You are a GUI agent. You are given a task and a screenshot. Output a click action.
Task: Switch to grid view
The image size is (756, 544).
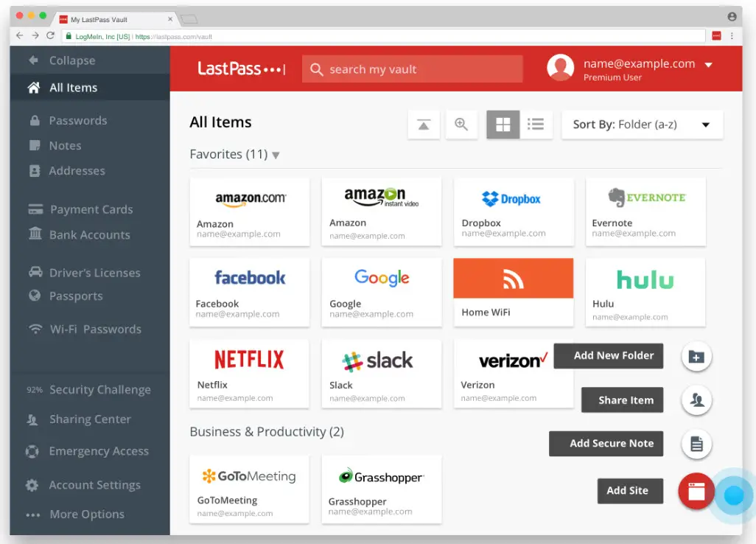point(503,125)
